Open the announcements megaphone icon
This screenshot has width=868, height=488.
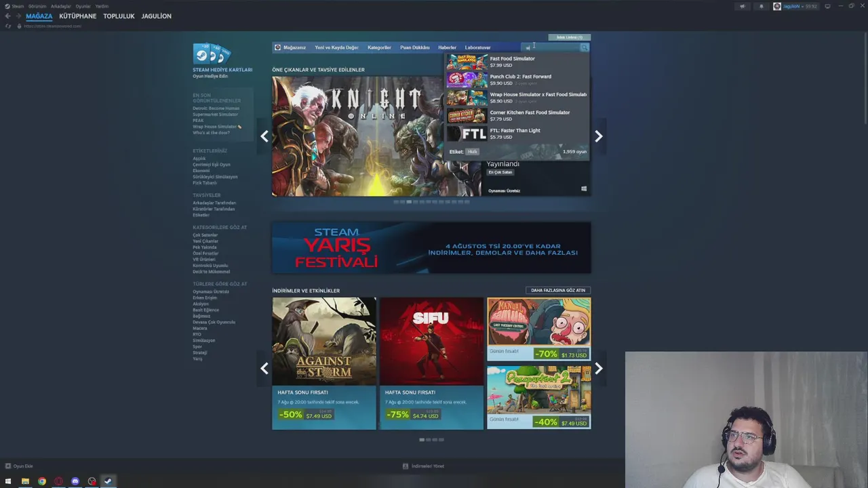(x=742, y=6)
